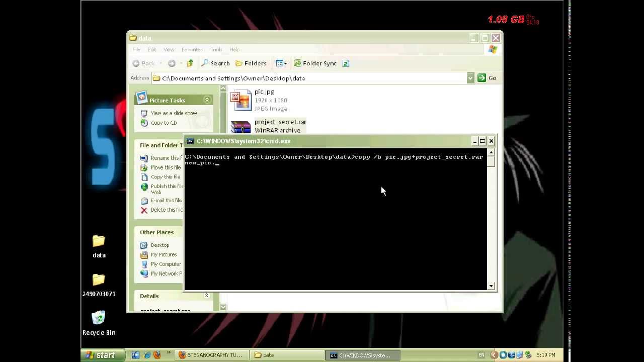Select the 2490703071 folder on desktop
The width and height of the screenshot is (644, 362).
(99, 285)
